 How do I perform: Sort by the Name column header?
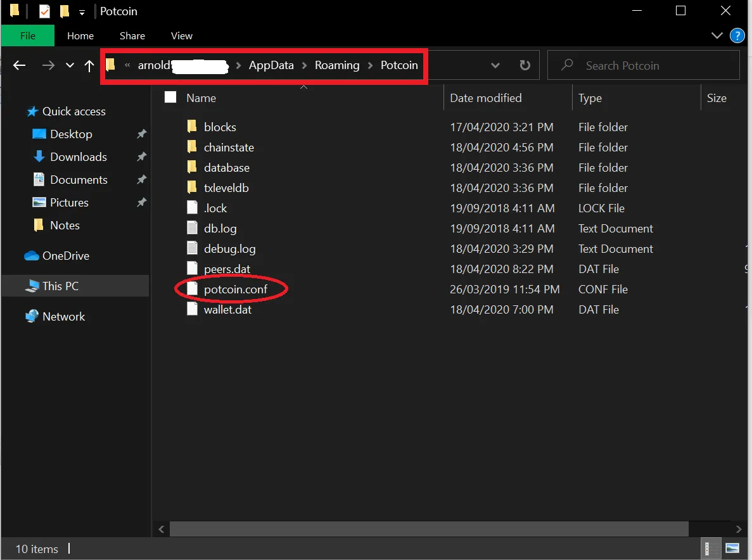(201, 98)
